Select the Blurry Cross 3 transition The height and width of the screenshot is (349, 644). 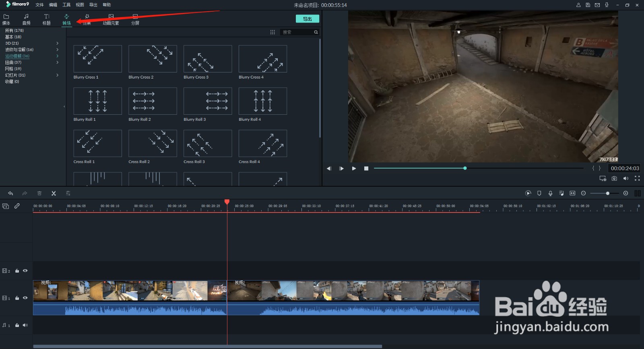pyautogui.click(x=208, y=59)
